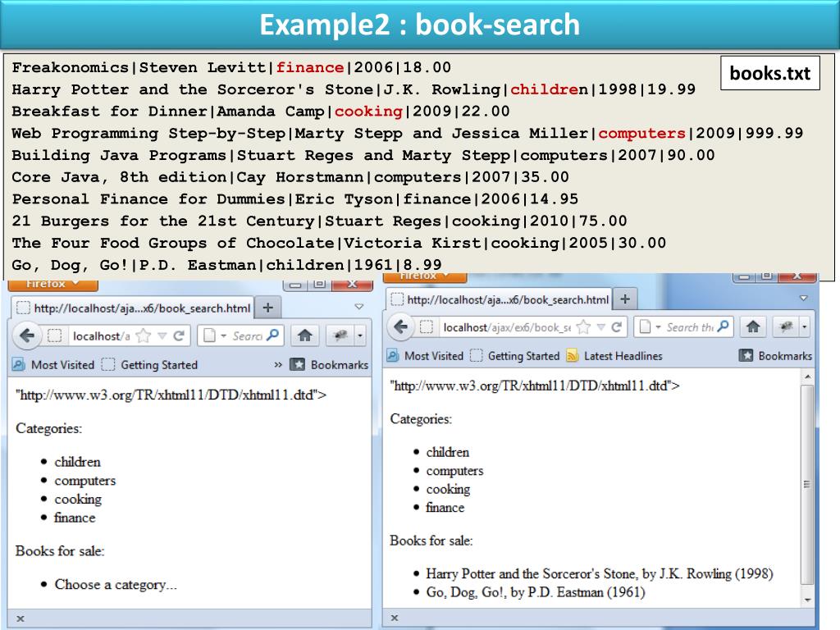Click children category in left window

click(x=78, y=462)
